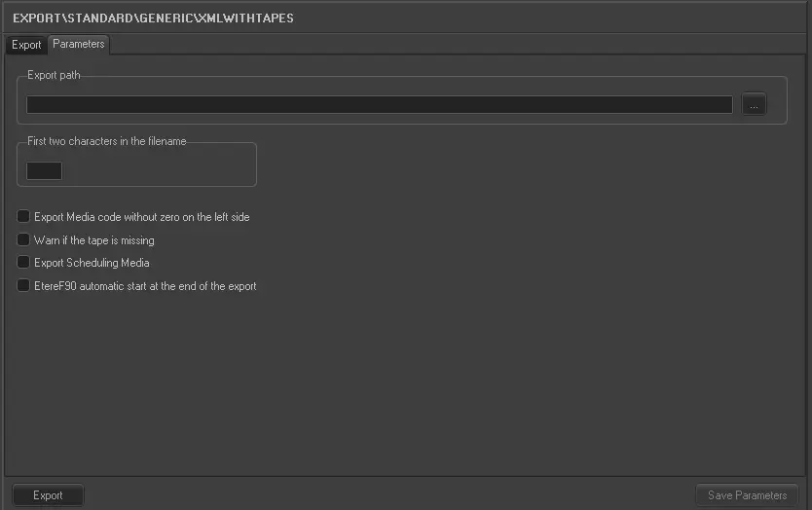Image resolution: width=812 pixels, height=510 pixels.
Task: Click the browse button beside Export path
Action: [x=754, y=105]
